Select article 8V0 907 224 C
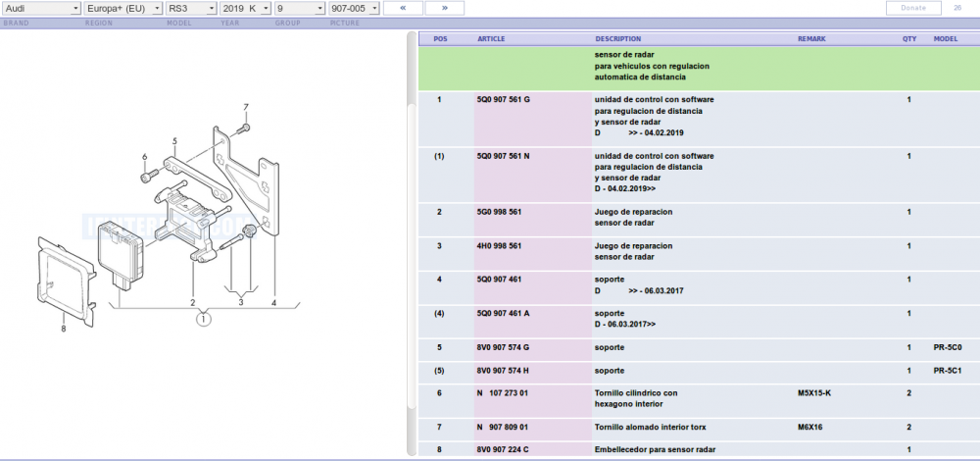The height and width of the screenshot is (461, 980). pos(503,450)
